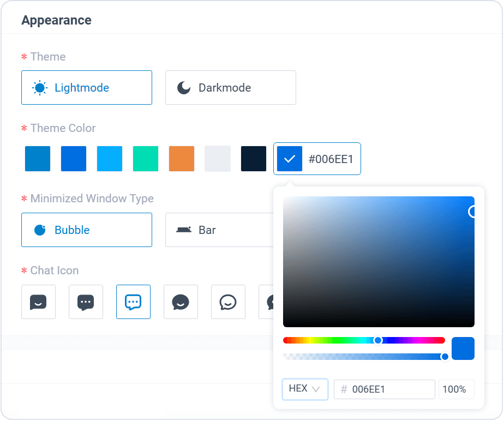Choose the royal blue theme color swatch
This screenshot has width=504, height=421.
[x=74, y=159]
